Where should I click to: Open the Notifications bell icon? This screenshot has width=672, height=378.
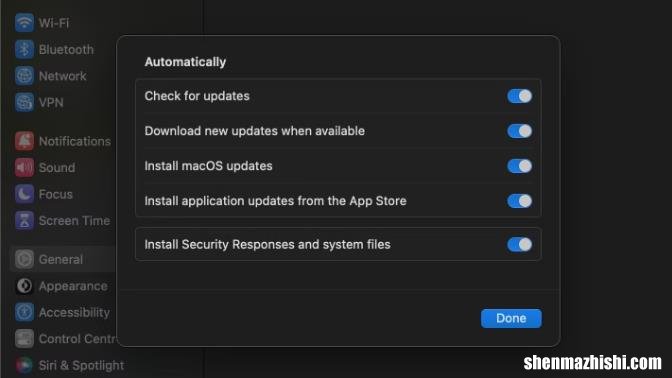tap(24, 141)
